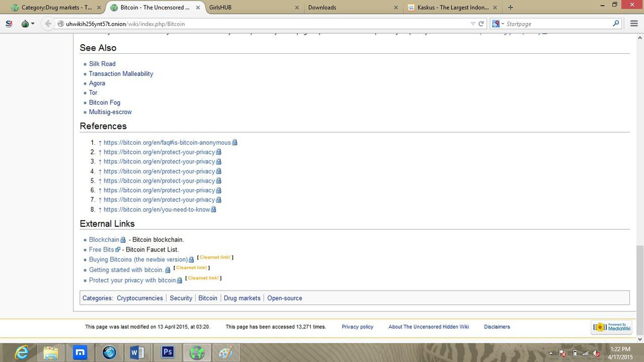Open Getting started with bitcoin link

(x=126, y=269)
